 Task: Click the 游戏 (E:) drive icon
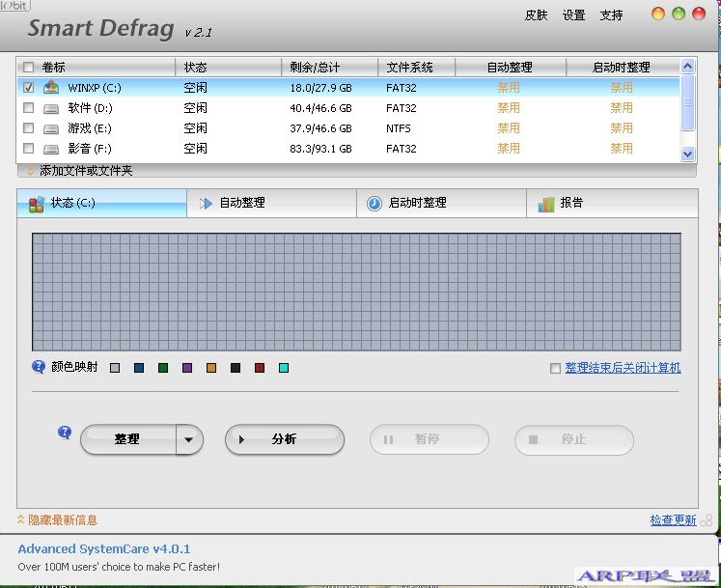51,128
